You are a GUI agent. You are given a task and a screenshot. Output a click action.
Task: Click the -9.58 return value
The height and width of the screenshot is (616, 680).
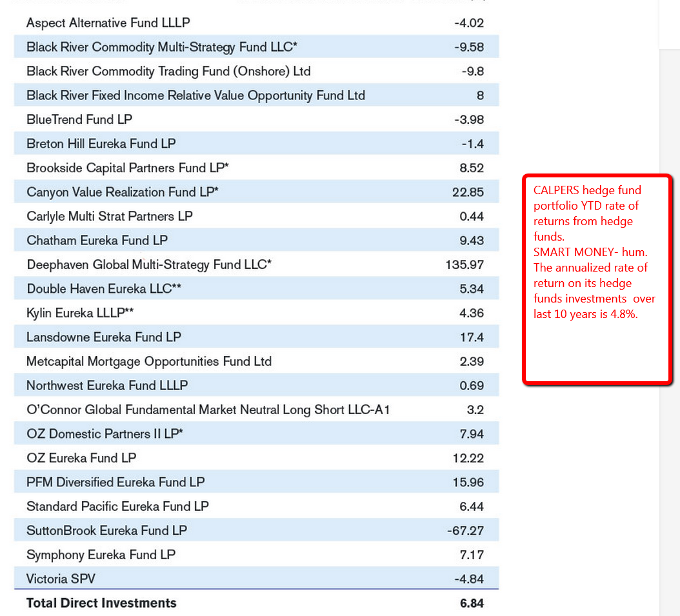point(469,47)
